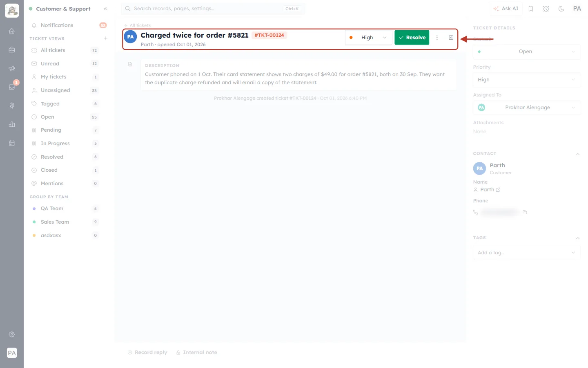This screenshot has height=368, width=588.
Task: Collapse the Contact section
Action: pyautogui.click(x=578, y=154)
